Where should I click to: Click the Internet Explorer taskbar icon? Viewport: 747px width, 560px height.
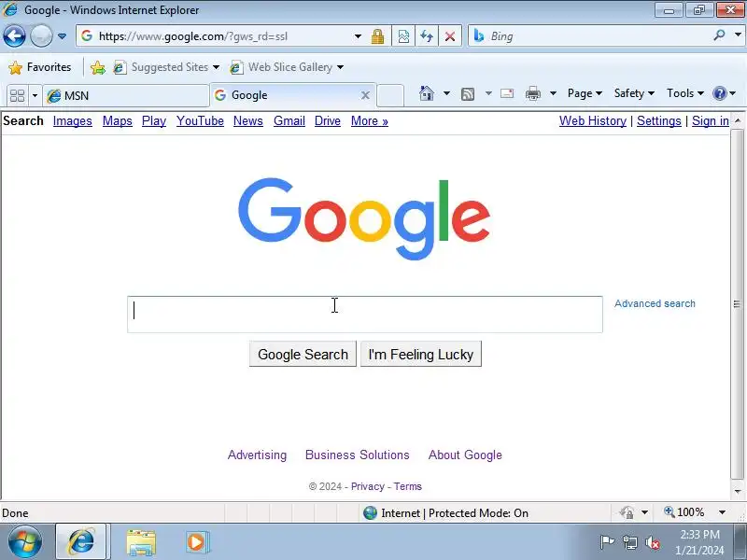coord(82,542)
